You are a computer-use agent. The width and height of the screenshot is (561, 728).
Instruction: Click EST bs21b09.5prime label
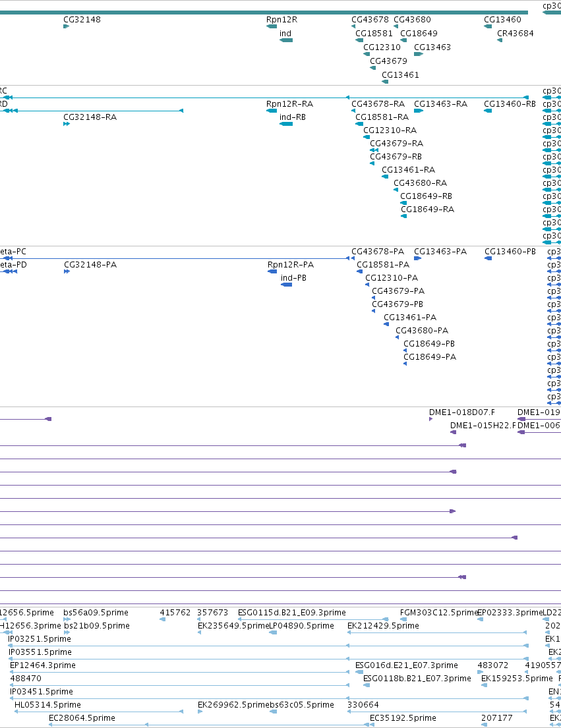97,626
